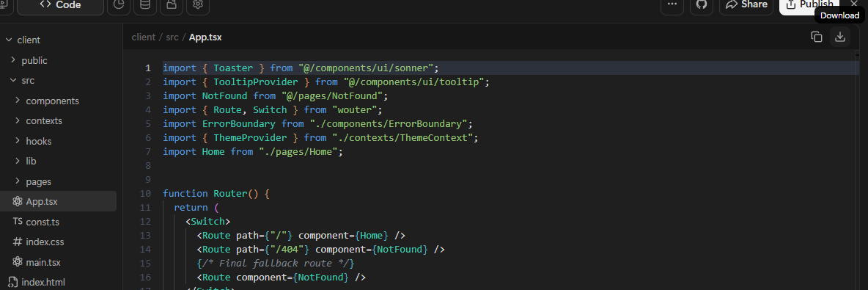Image resolution: width=868 pixels, height=290 pixels.
Task: Click the return keyword on line 11
Action: (191, 207)
